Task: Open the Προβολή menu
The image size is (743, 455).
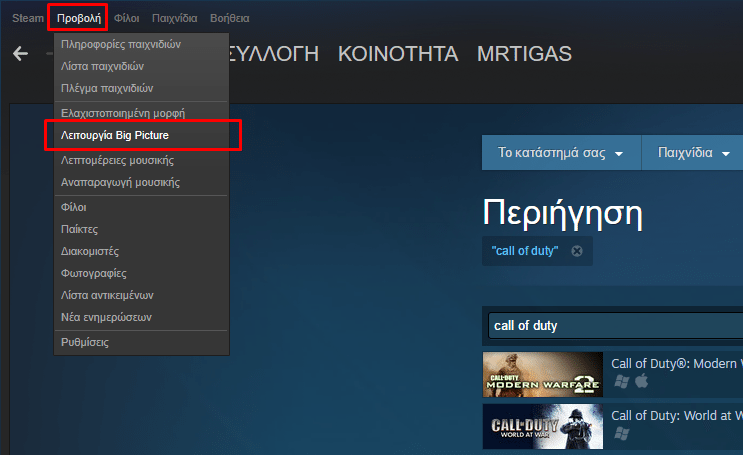Action: (x=79, y=18)
